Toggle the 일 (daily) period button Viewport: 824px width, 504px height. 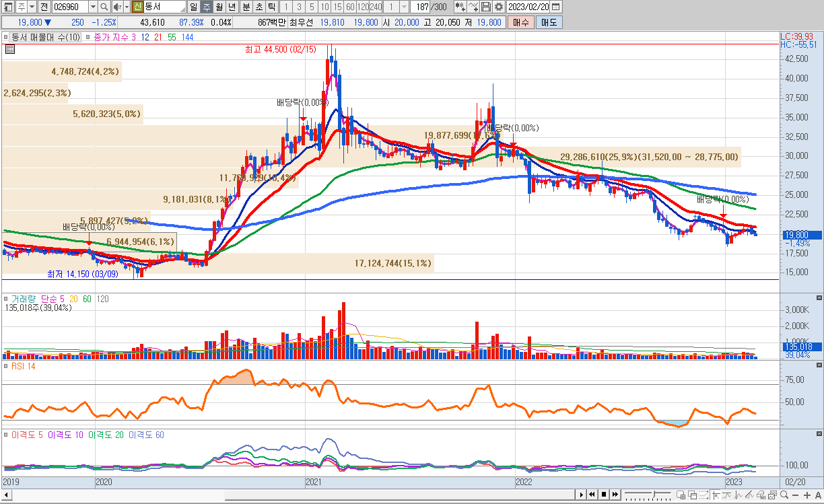(193, 7)
